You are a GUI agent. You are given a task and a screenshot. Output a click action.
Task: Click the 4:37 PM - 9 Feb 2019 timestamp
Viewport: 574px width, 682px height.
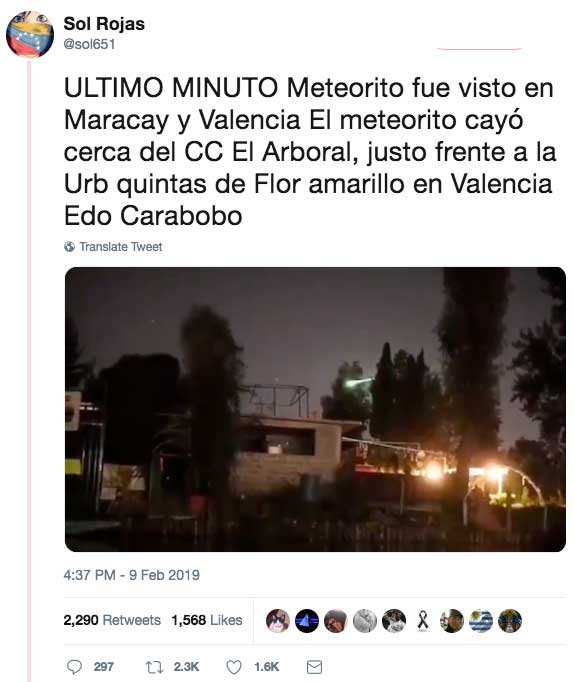131,575
